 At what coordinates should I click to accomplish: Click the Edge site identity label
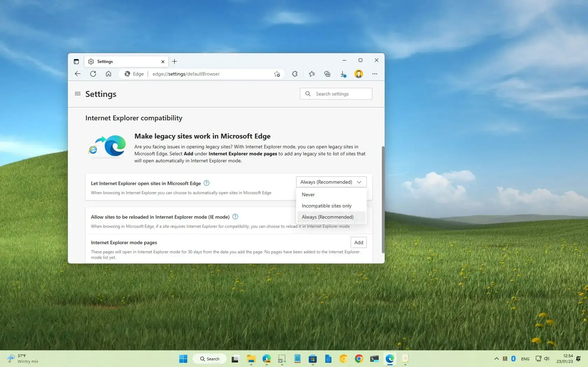134,74
